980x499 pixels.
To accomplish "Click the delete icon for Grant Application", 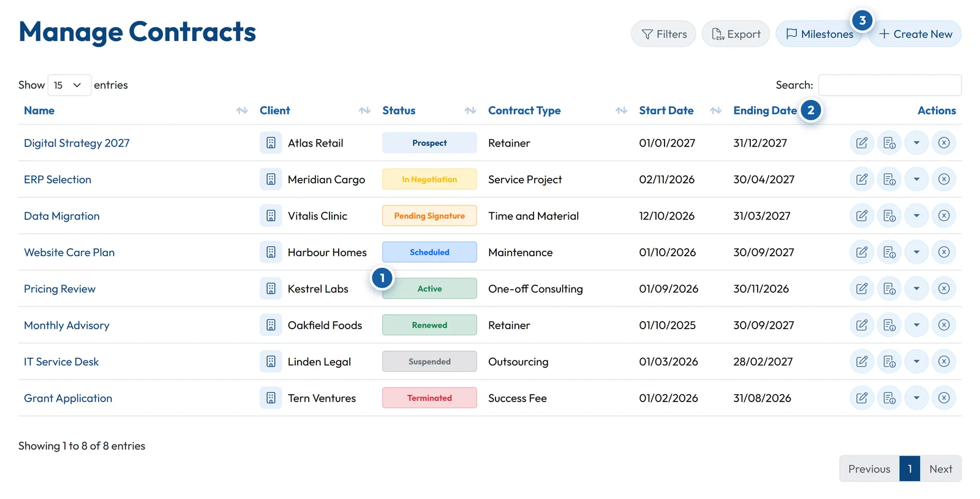I will (944, 398).
